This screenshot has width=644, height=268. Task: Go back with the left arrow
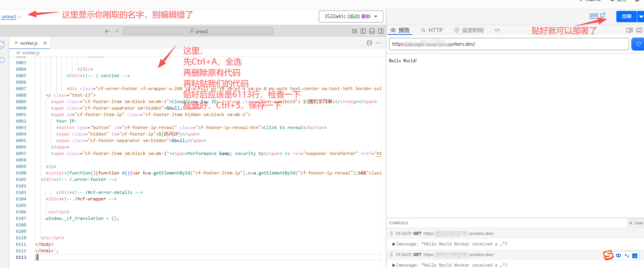(x=107, y=31)
